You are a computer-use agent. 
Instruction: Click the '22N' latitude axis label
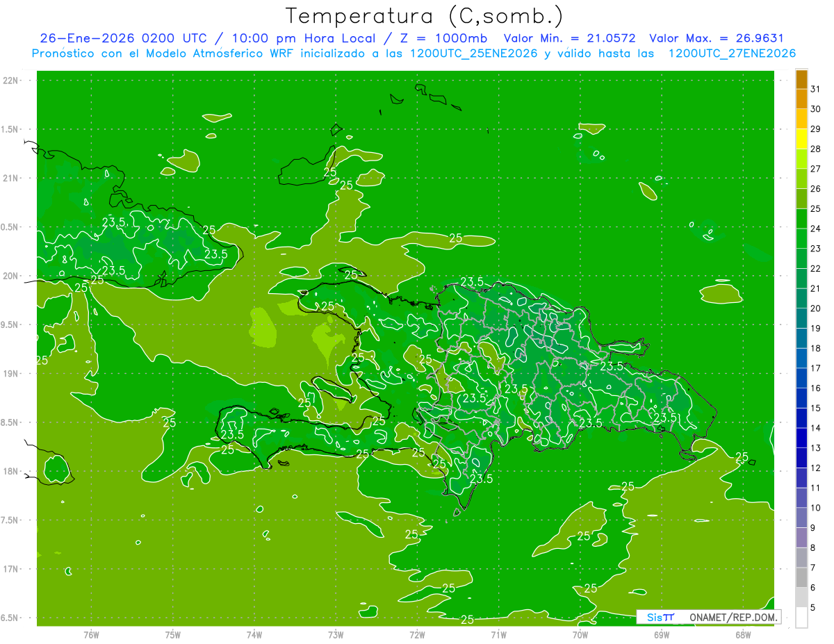point(11,81)
